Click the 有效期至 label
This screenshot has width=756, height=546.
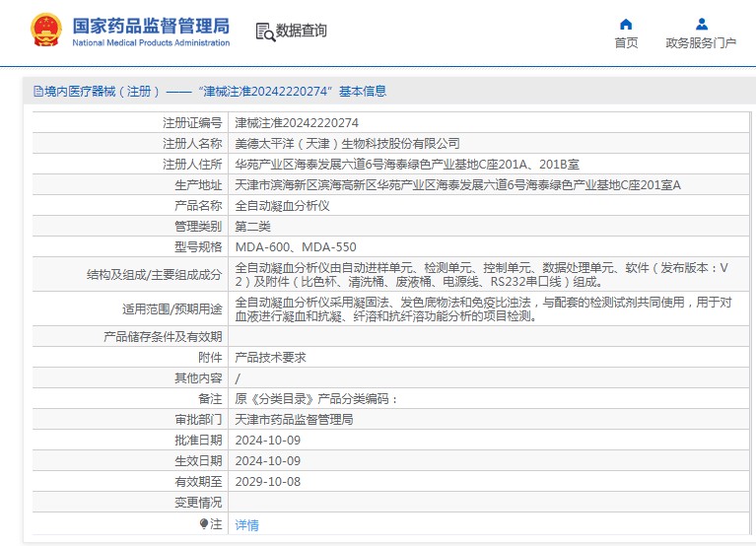pos(198,482)
